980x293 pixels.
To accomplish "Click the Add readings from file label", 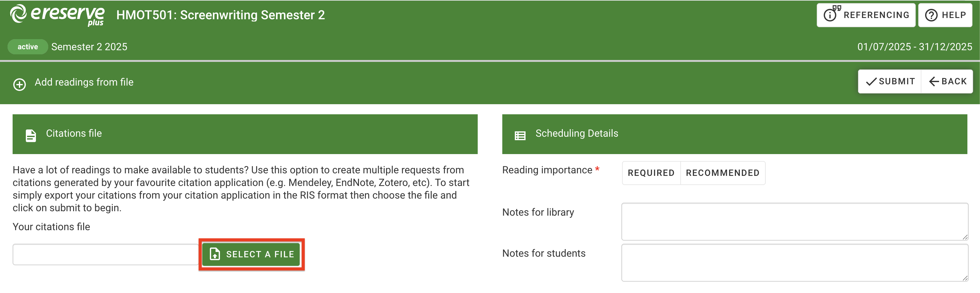I will pos(84,82).
